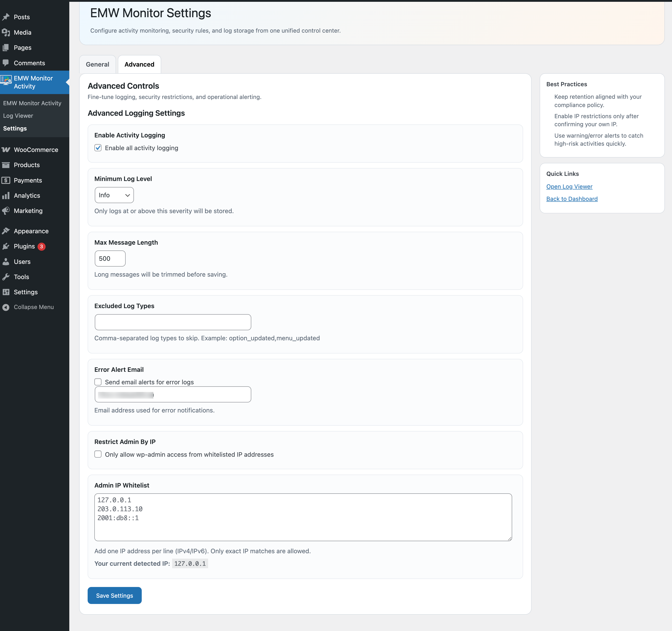Open the Open Log Viewer link

coord(569,187)
